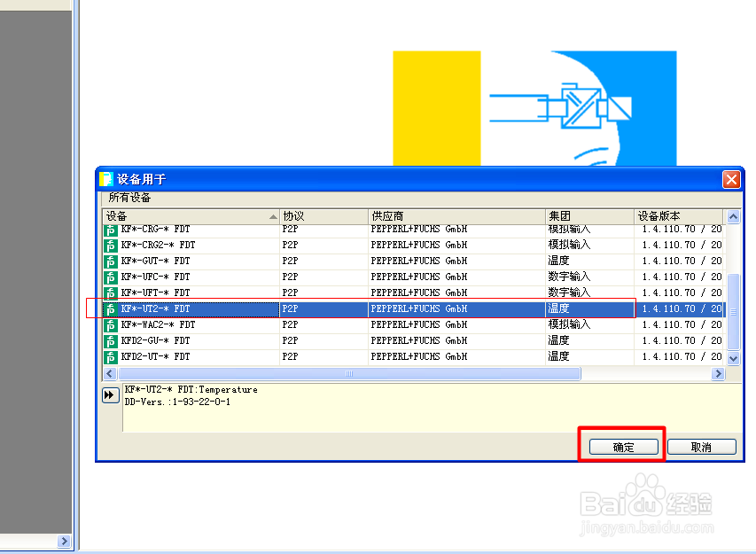Viewport: 756px width, 554px height.
Task: Click the icon of KFD2-UT-* FDT row
Action: (111, 357)
